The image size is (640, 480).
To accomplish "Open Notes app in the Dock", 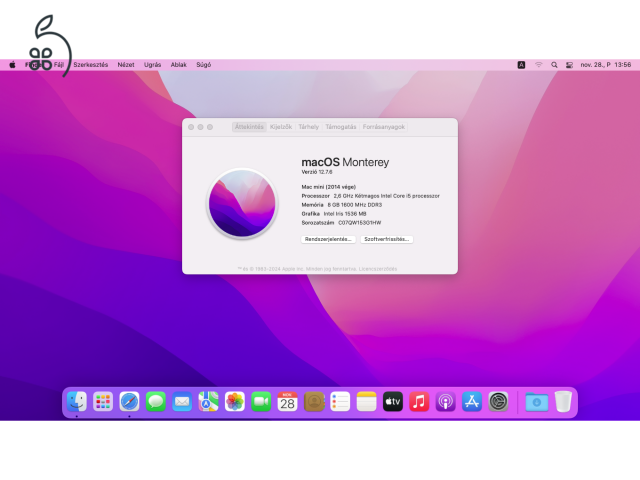I will pos(367,402).
